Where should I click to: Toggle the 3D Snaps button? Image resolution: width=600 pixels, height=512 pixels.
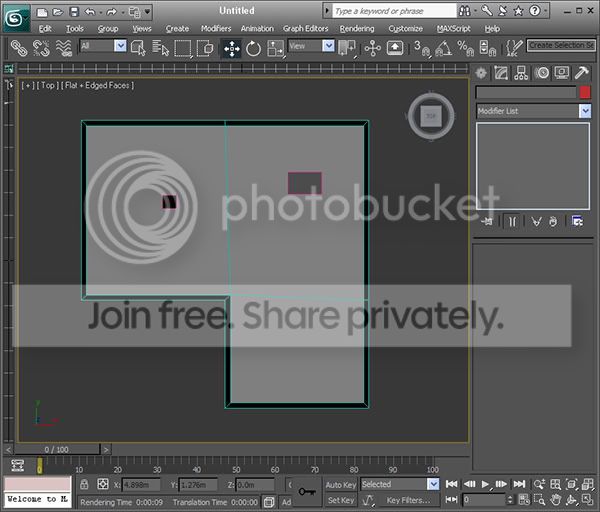[x=422, y=49]
